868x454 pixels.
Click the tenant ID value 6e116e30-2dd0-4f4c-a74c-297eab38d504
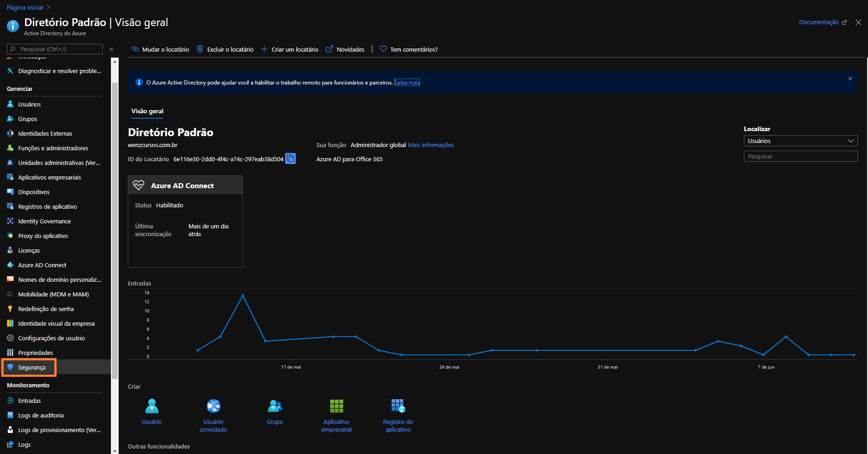[x=229, y=159]
